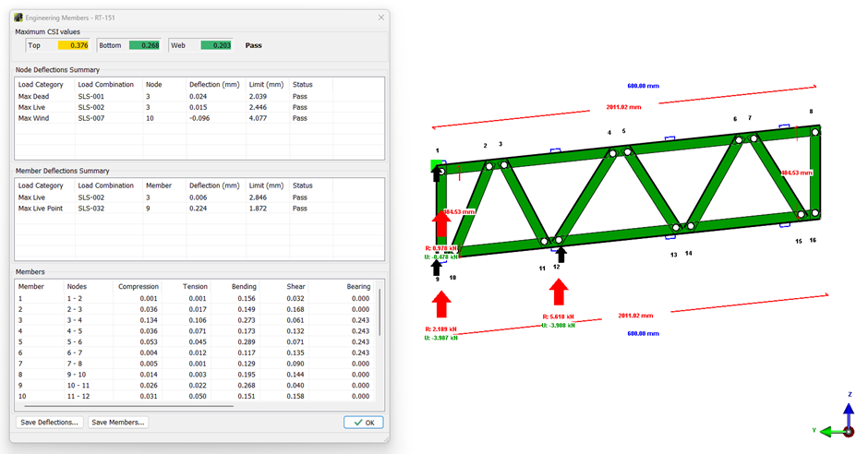This screenshot has width=868, height=454.
Task: Sort Members table by Compression column header
Action: tap(138, 286)
